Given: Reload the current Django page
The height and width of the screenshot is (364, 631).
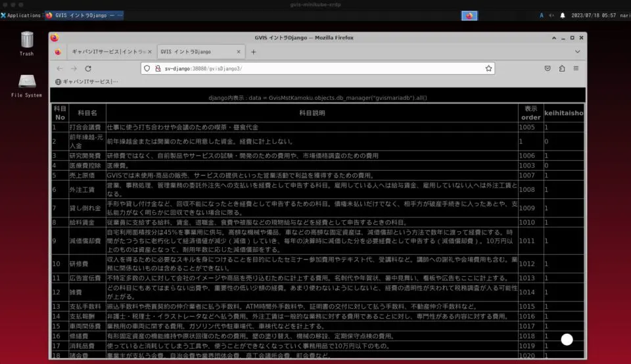Looking at the screenshot, I should (x=89, y=68).
